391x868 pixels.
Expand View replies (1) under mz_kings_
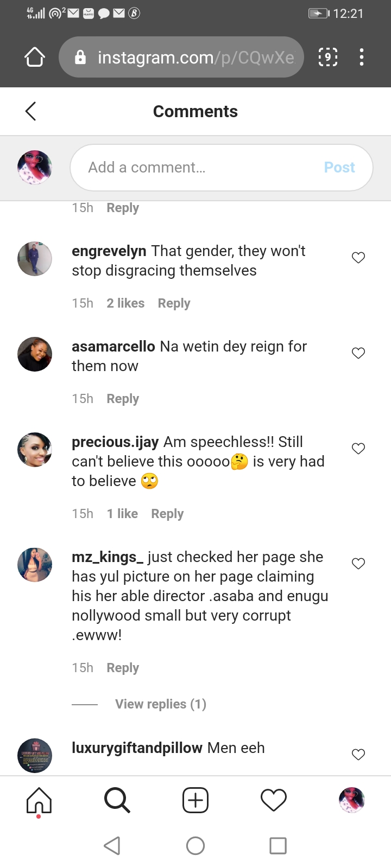(161, 704)
